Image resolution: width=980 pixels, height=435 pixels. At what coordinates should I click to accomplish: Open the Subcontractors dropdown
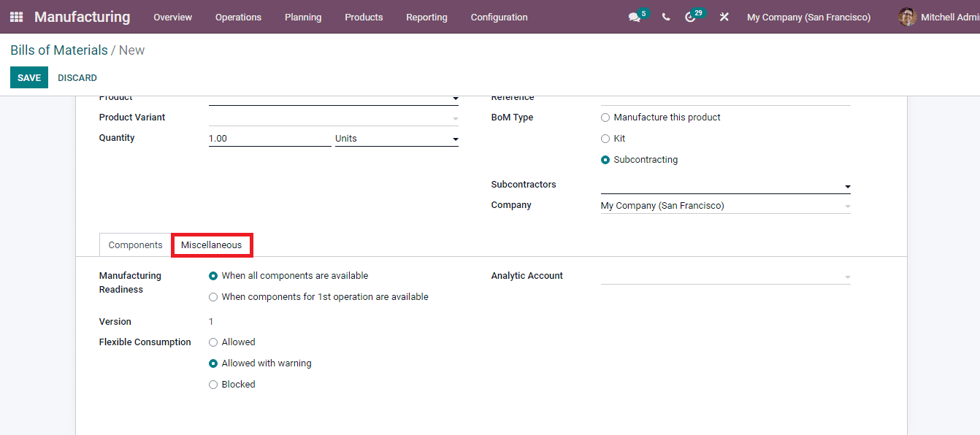(x=846, y=186)
